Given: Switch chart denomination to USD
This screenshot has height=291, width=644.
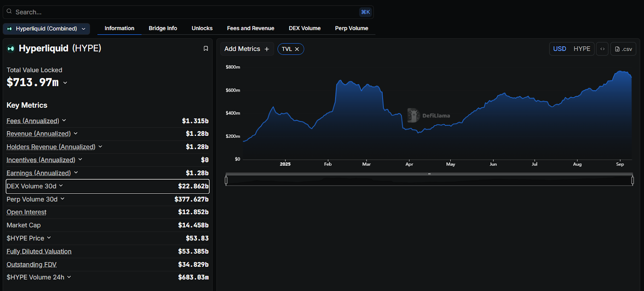Looking at the screenshot, I should point(559,49).
